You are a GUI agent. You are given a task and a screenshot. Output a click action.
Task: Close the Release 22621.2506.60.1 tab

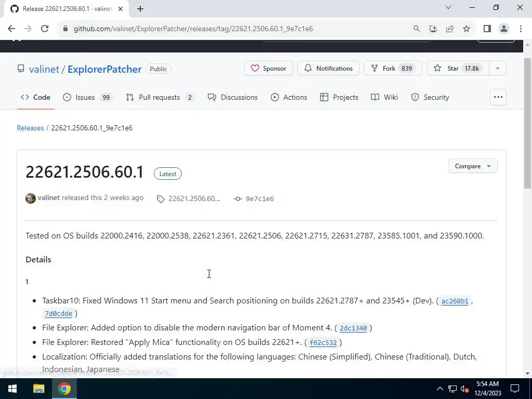tap(121, 9)
